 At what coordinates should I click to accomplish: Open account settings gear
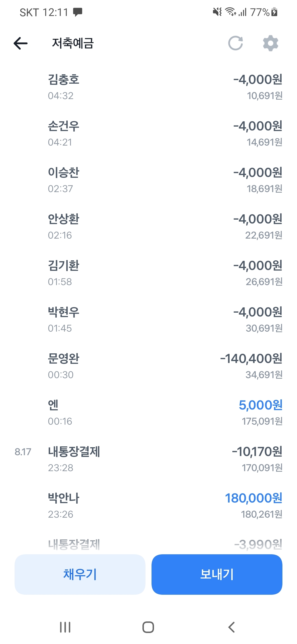[271, 43]
